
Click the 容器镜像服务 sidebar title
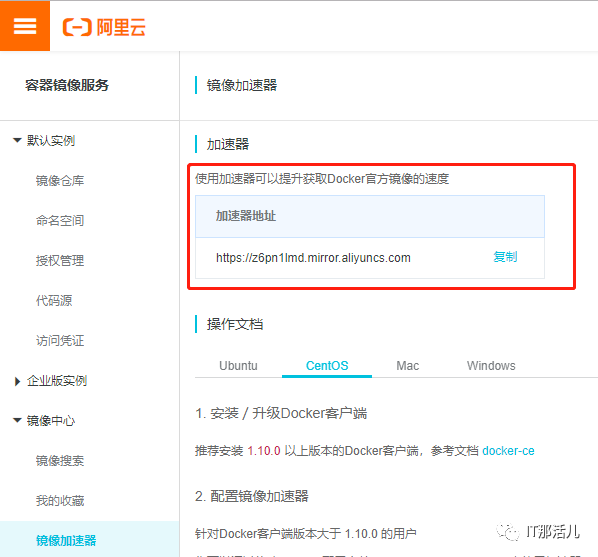67,85
